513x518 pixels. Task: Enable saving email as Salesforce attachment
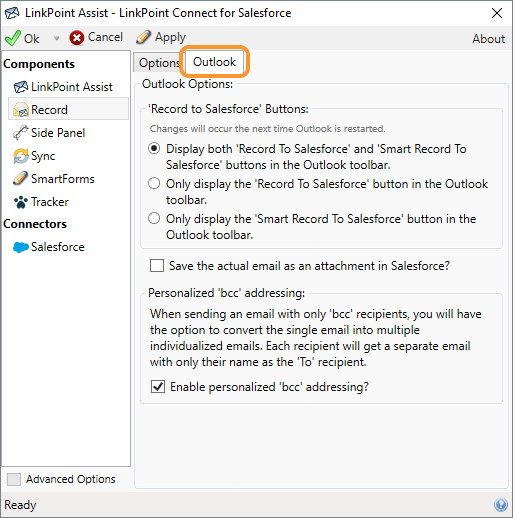point(157,266)
